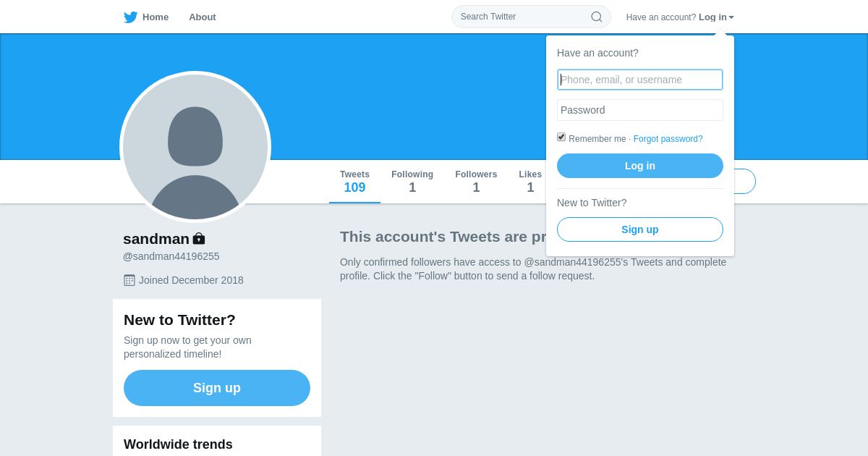
Task: Click Sign up in login popup
Action: point(639,229)
